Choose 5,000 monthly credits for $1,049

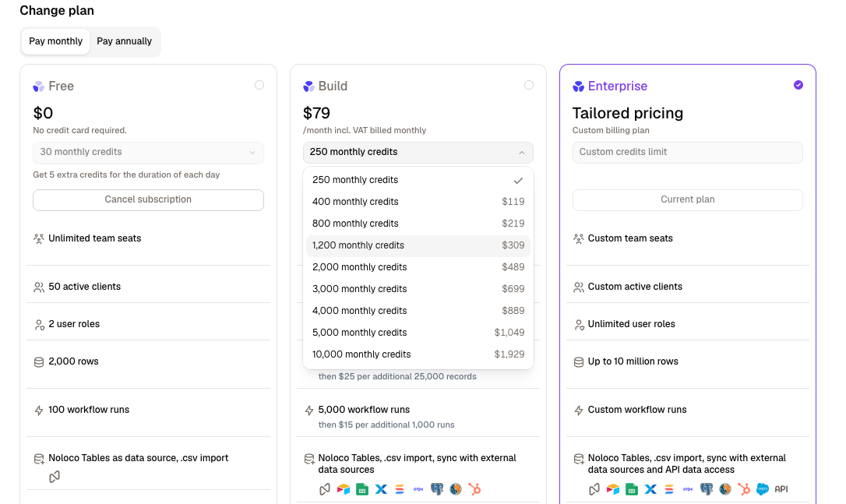click(x=418, y=333)
